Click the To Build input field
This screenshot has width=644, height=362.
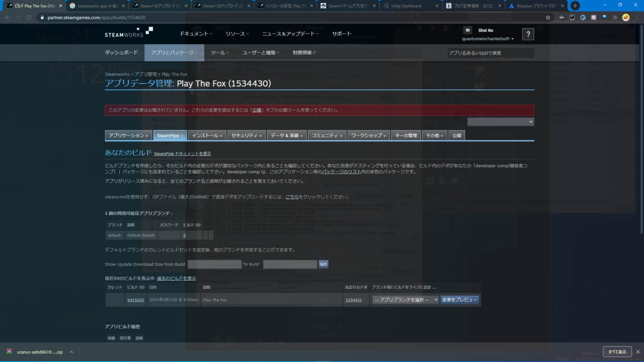click(x=290, y=264)
